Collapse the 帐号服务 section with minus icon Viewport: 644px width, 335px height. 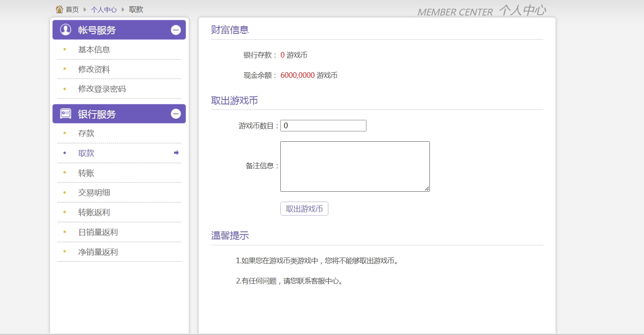(176, 30)
